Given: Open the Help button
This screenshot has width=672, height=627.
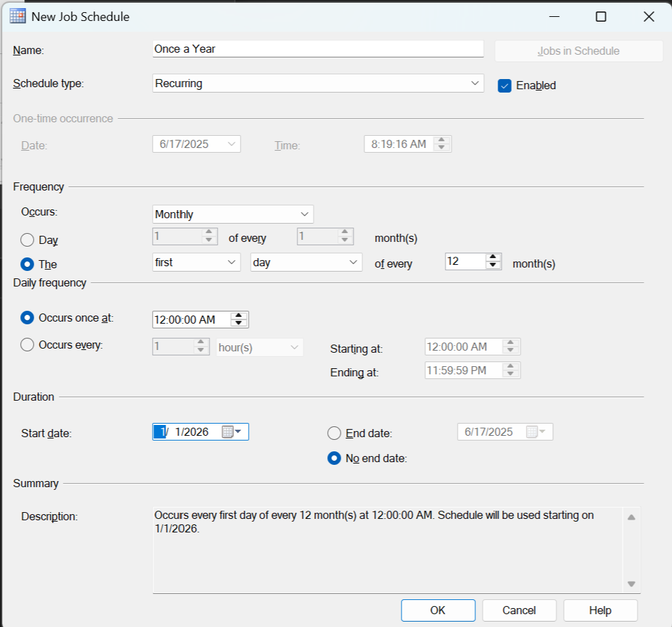Looking at the screenshot, I should click(600, 610).
